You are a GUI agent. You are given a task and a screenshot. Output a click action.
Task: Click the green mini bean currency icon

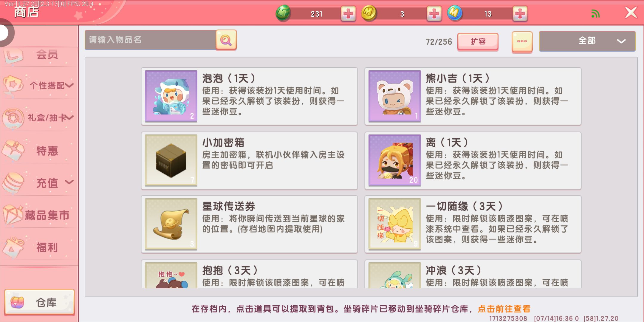tap(283, 13)
